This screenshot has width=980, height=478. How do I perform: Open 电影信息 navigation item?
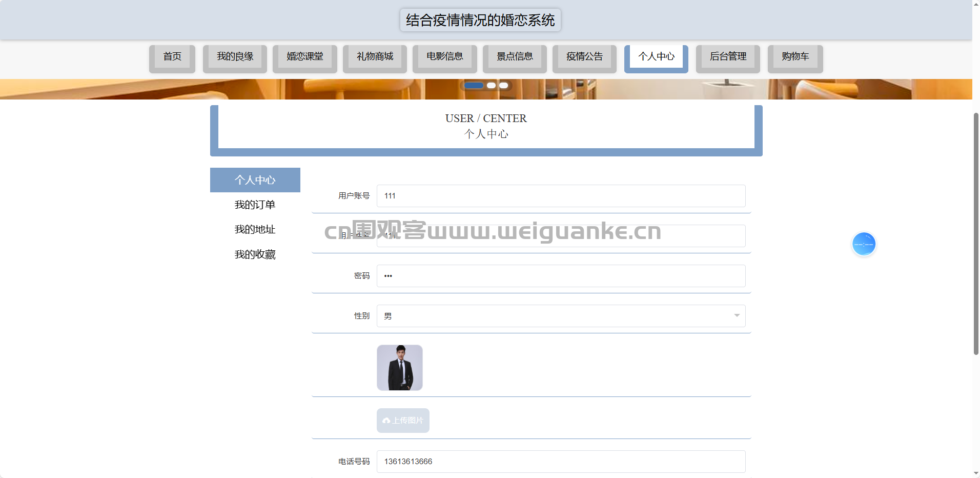click(444, 57)
